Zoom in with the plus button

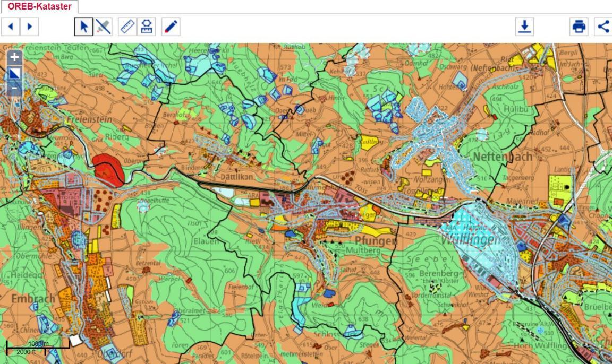coord(14,57)
